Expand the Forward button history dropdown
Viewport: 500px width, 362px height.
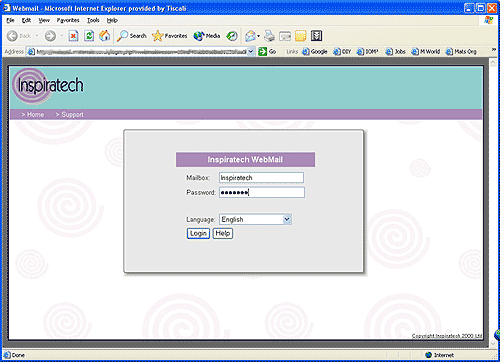point(62,36)
